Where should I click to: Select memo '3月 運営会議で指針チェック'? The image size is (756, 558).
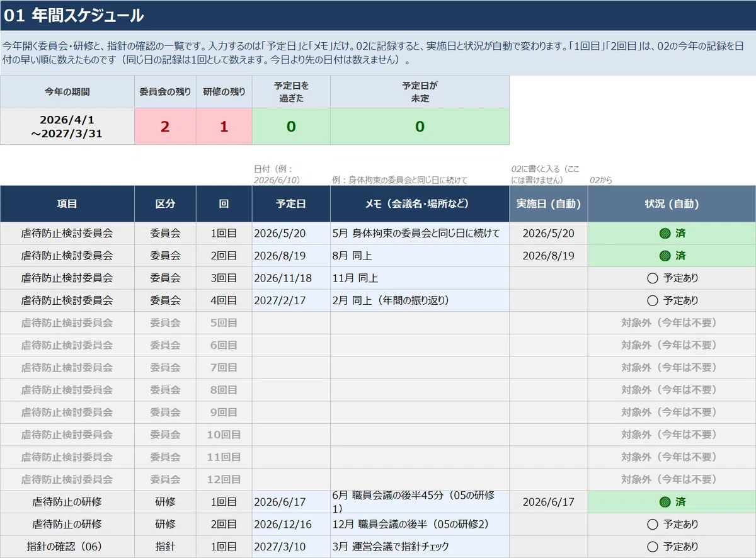click(420, 547)
